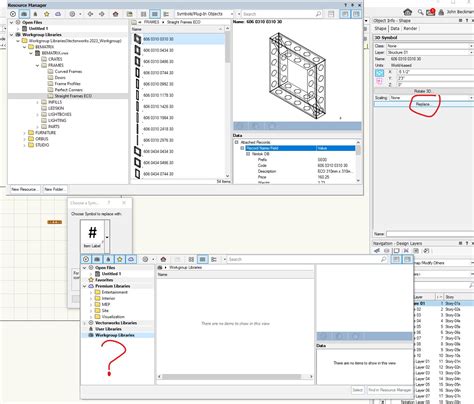Viewport: 474px width, 404px height.
Task: Click the Item Label symbol thumbnail
Action: 92,236
